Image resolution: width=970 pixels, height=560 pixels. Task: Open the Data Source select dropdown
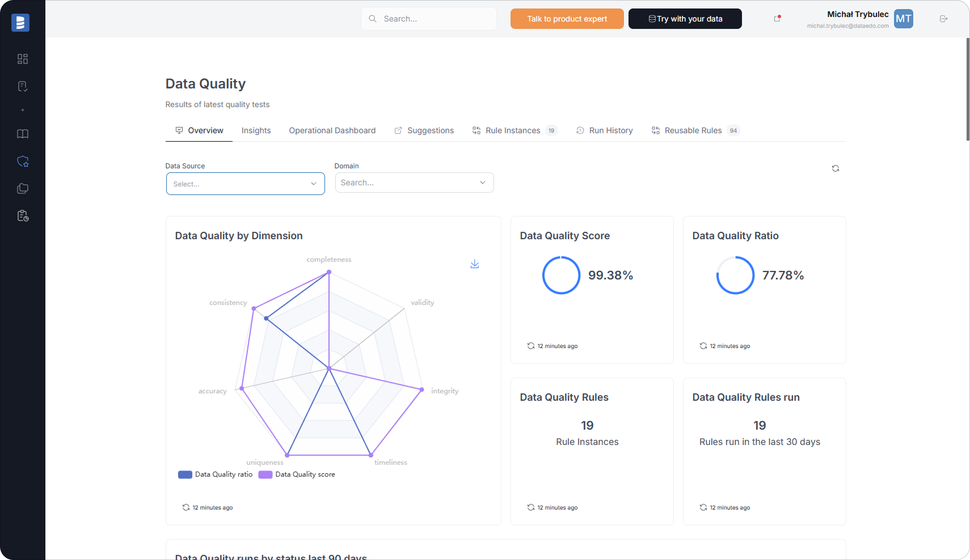click(244, 184)
